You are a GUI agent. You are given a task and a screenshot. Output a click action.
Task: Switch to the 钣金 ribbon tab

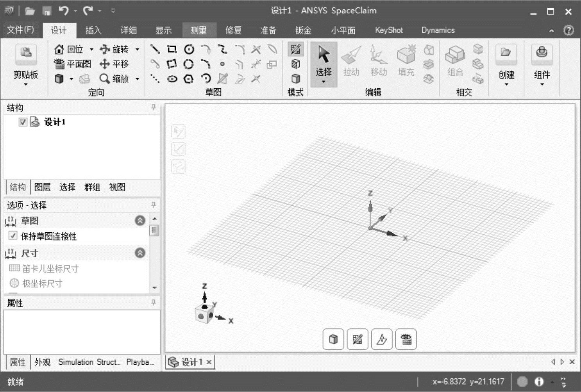[x=303, y=30]
